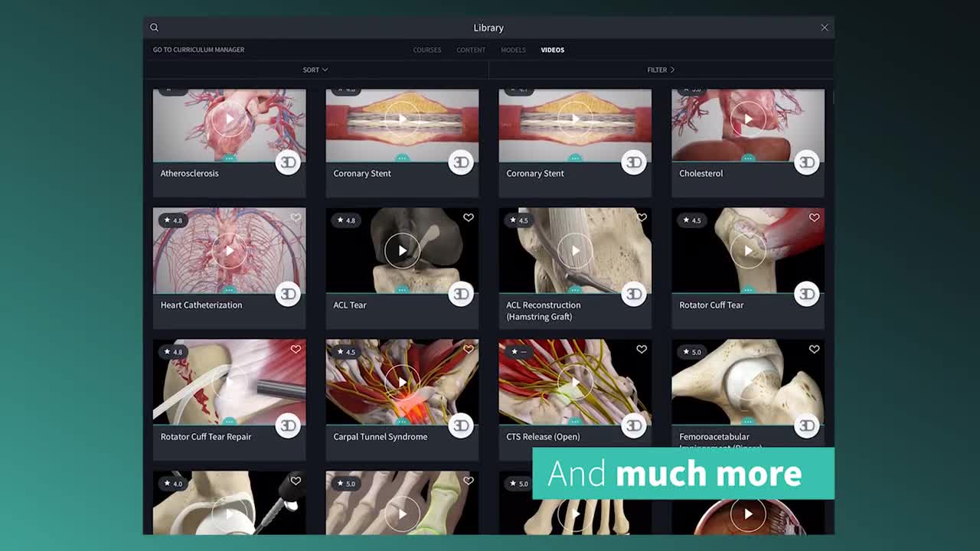
Task: Expand options dots on Rotator Cuff Tear Repair
Action: (x=229, y=422)
